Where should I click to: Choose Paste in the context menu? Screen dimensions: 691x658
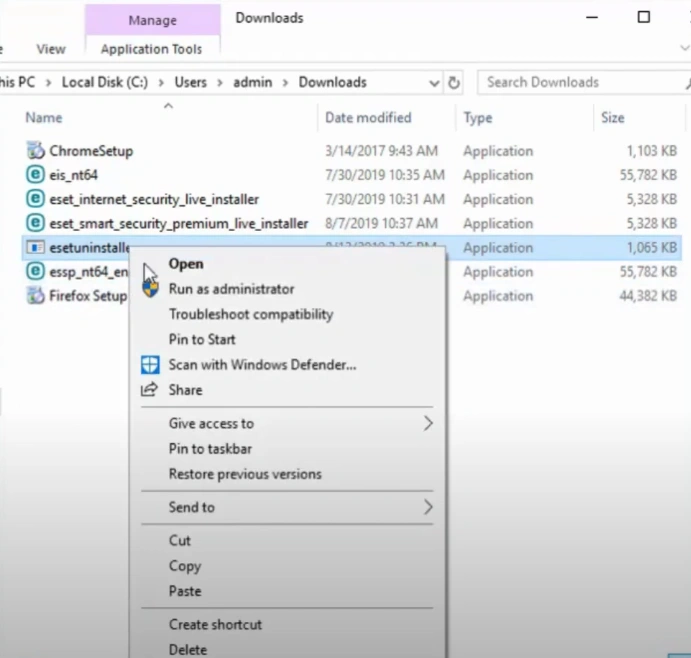click(185, 591)
